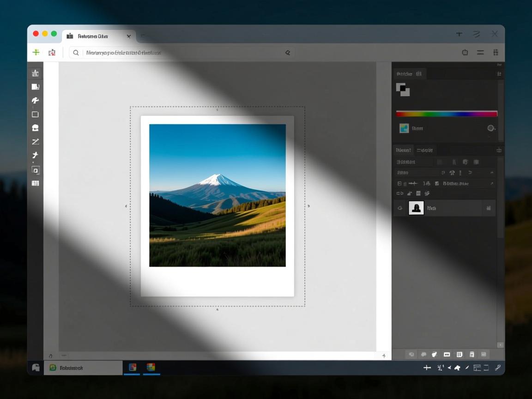Toggle the layer visibility eye icon
This screenshot has height=399, width=532.
click(x=400, y=208)
